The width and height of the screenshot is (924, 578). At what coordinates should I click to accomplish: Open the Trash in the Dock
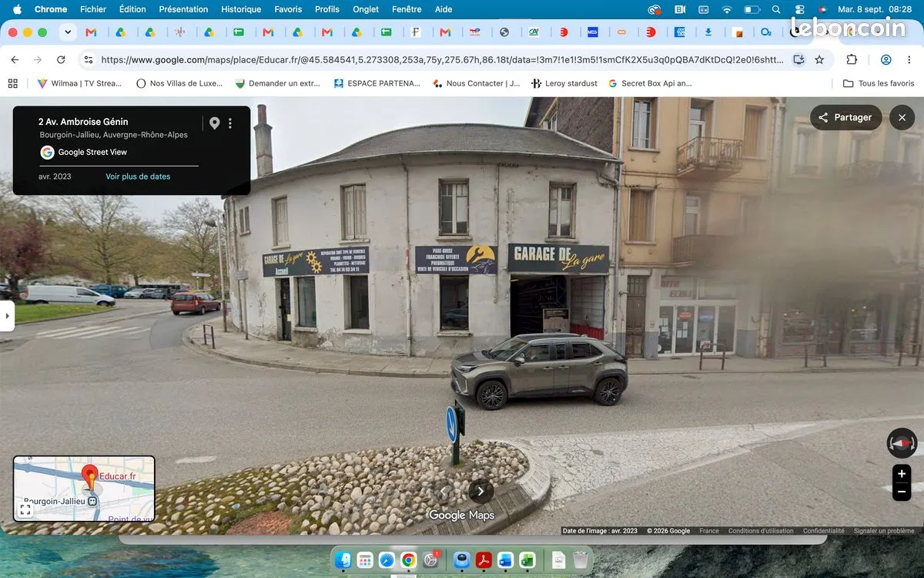[x=581, y=560]
